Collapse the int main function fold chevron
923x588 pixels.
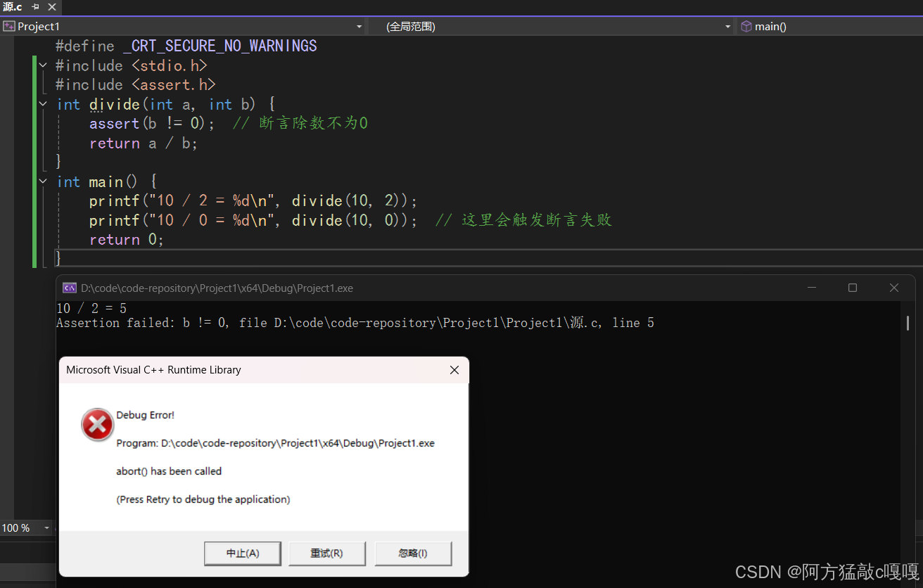pyautogui.click(x=43, y=181)
